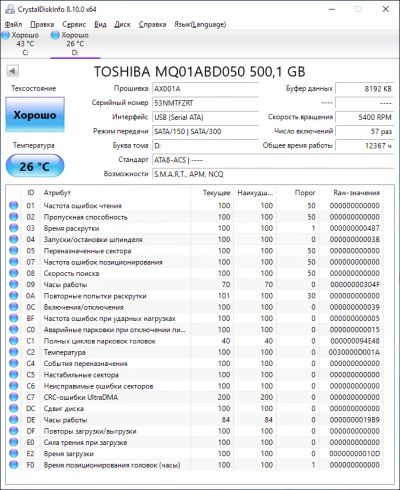This screenshot has width=400, height=490.
Task: Click status icon for attribute F0
Action: [x=14, y=465]
